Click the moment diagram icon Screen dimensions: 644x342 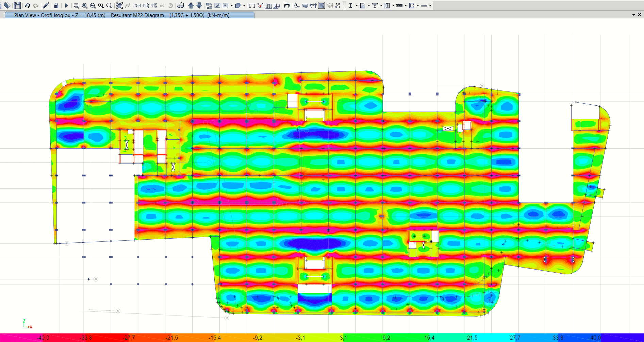click(x=313, y=5)
